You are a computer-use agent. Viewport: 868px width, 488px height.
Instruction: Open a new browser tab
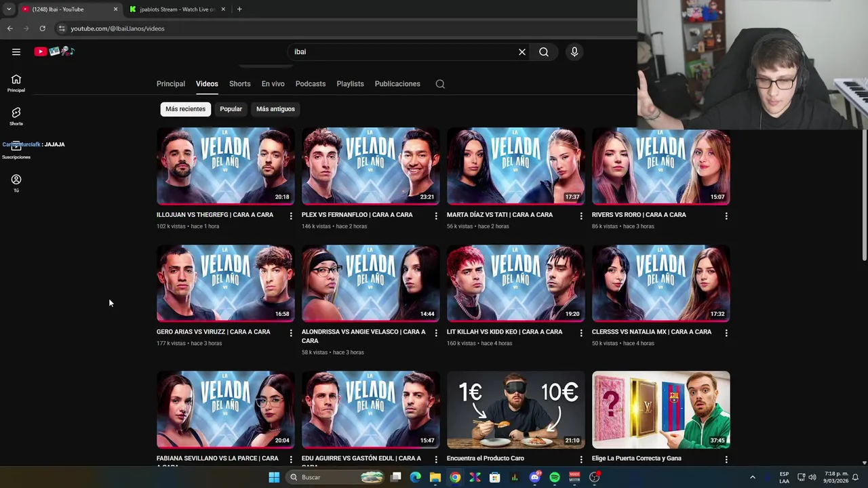[239, 9]
